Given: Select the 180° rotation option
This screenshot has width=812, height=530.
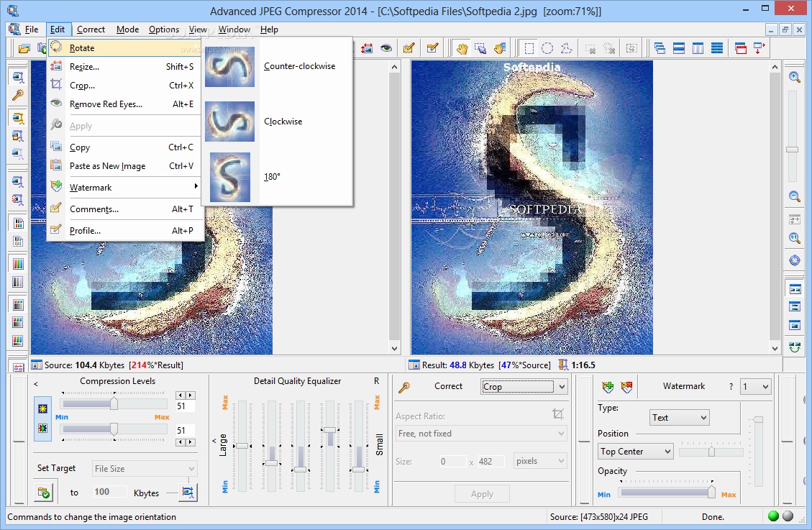Looking at the screenshot, I should tap(278, 177).
